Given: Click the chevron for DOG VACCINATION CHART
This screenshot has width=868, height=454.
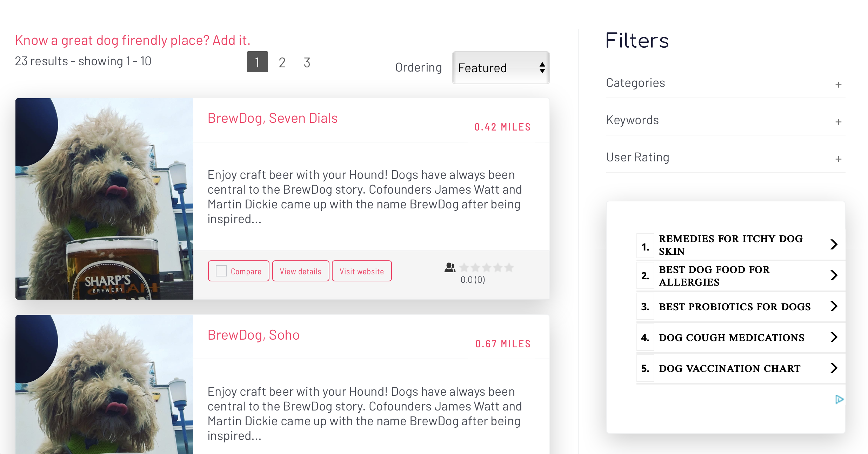Looking at the screenshot, I should (834, 368).
